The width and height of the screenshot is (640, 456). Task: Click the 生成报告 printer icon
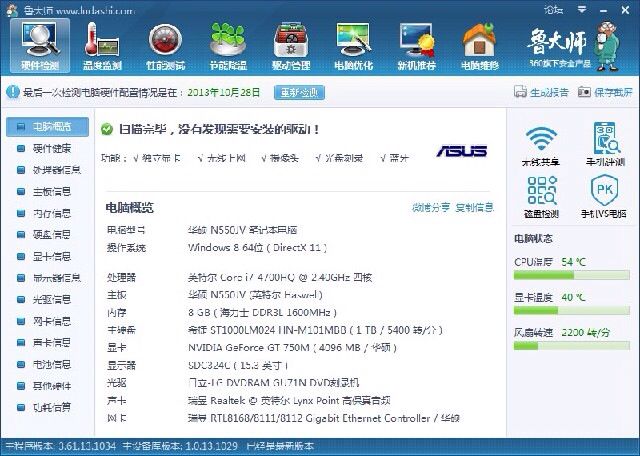[x=520, y=92]
